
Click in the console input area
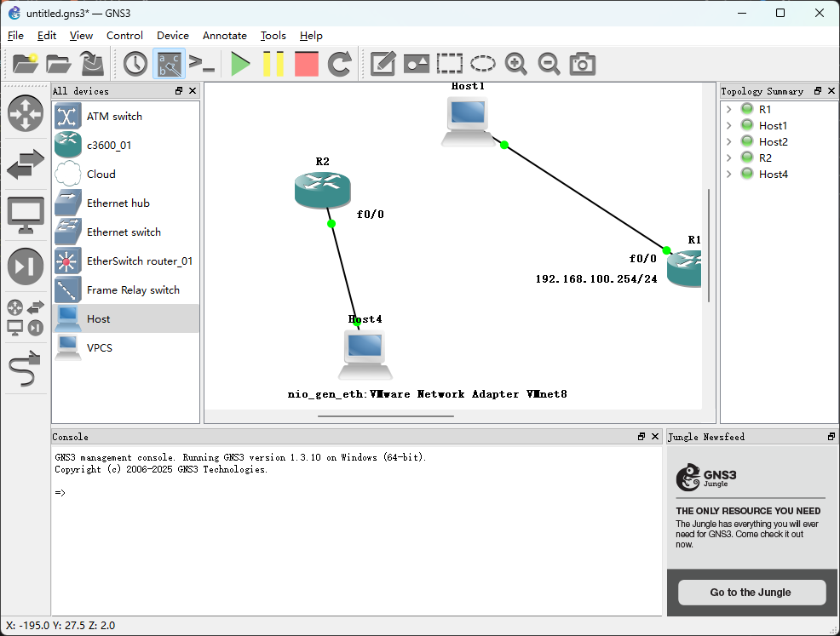(357, 530)
